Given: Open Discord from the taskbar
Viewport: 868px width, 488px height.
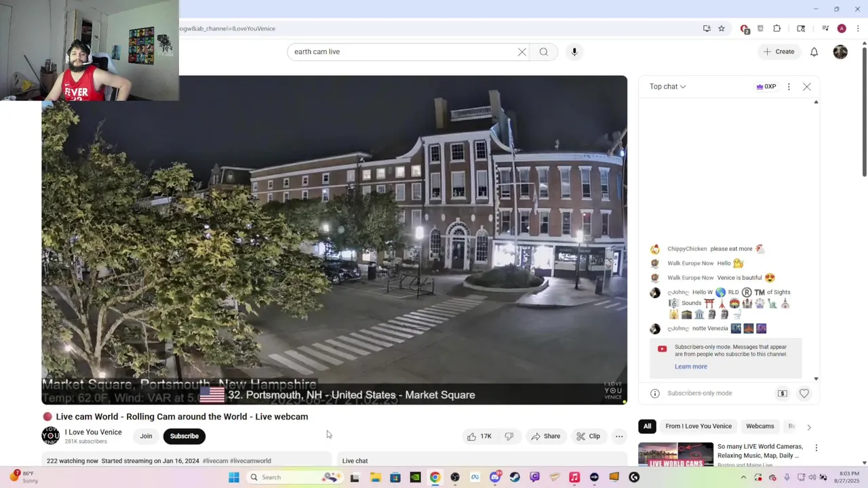Looking at the screenshot, I should [x=495, y=477].
